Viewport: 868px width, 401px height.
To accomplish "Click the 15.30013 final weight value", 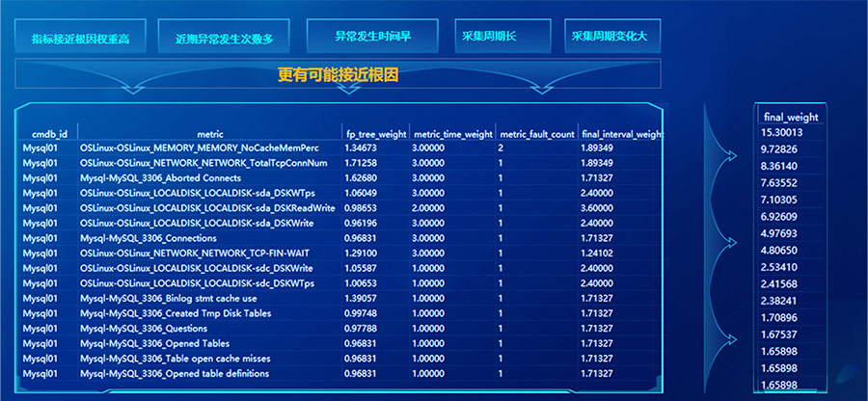I will pos(783,132).
